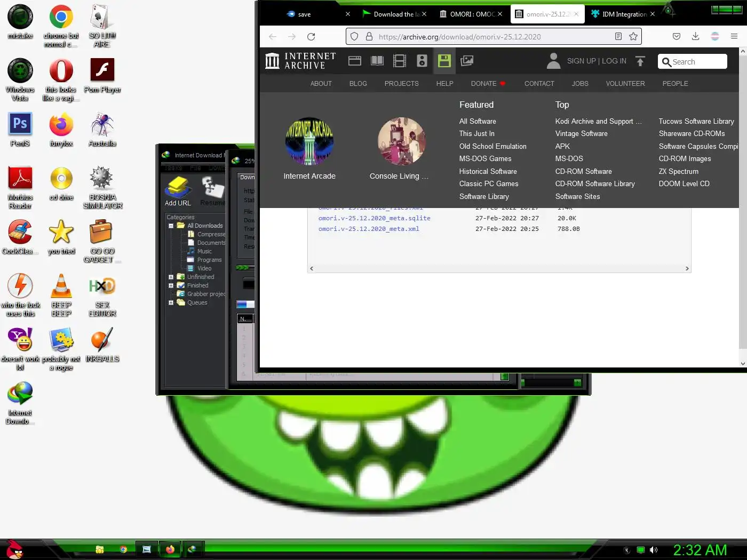Viewport: 747px width, 560px height.
Task: Open the Images icon in Archive navbar
Action: pos(467,61)
